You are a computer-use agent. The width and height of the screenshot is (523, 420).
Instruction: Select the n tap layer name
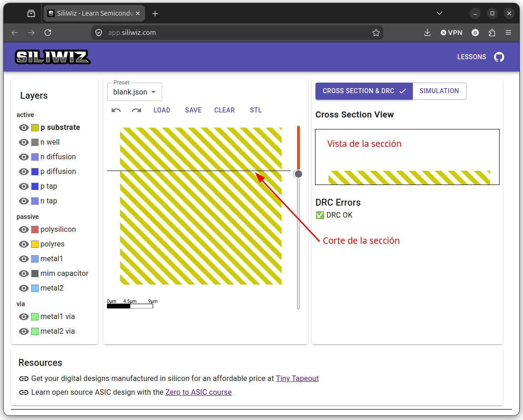click(x=49, y=201)
